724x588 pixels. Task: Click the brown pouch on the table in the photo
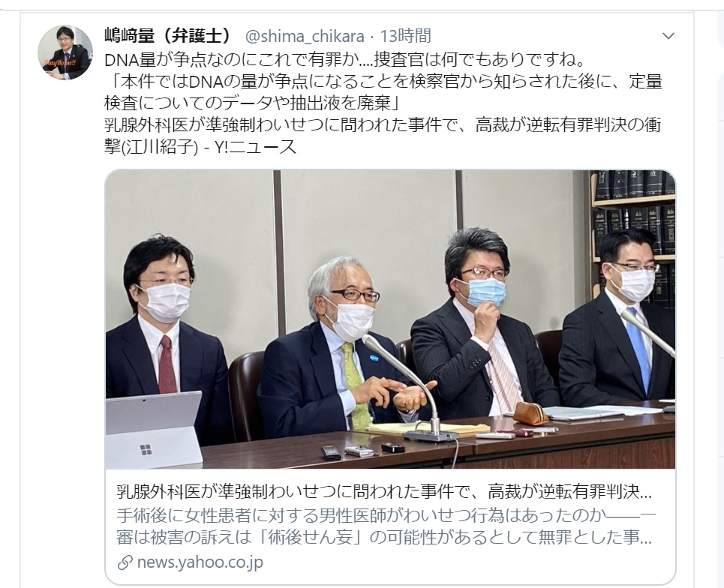530,413
